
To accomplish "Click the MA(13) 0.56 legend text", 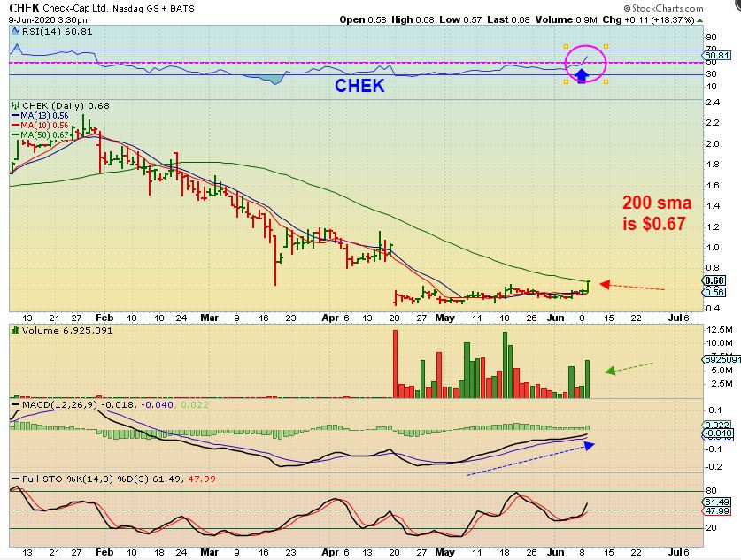I will (44, 116).
